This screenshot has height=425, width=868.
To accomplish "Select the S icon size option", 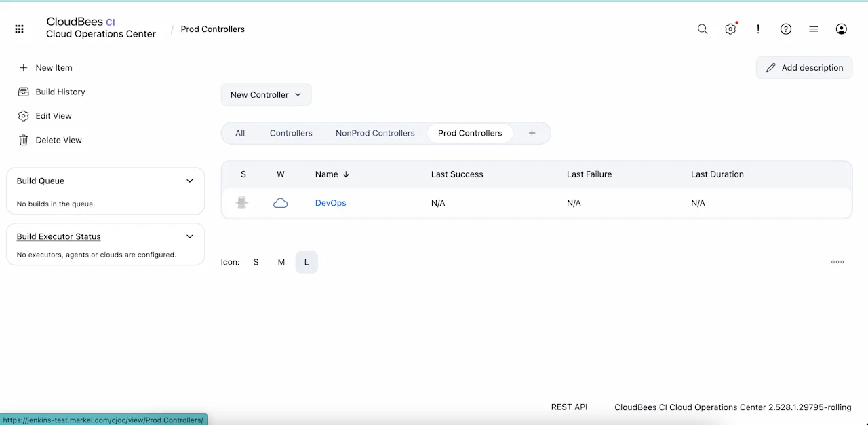I will pos(256,262).
